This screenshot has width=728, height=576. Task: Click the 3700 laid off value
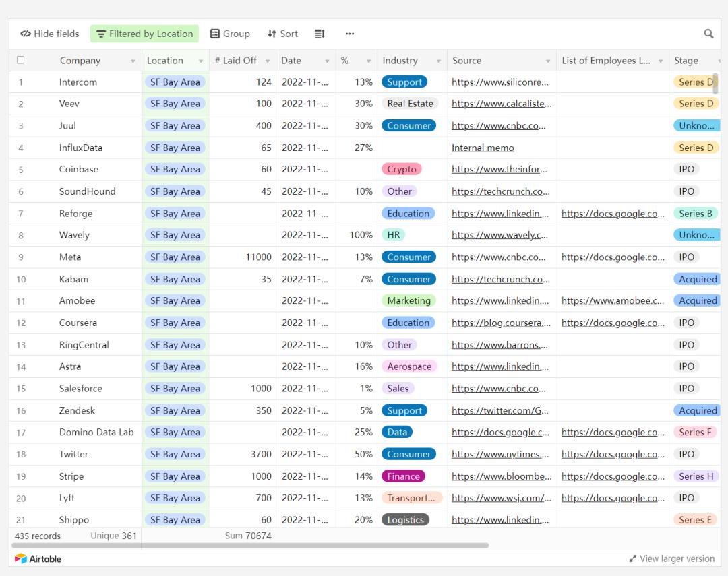[x=262, y=454]
